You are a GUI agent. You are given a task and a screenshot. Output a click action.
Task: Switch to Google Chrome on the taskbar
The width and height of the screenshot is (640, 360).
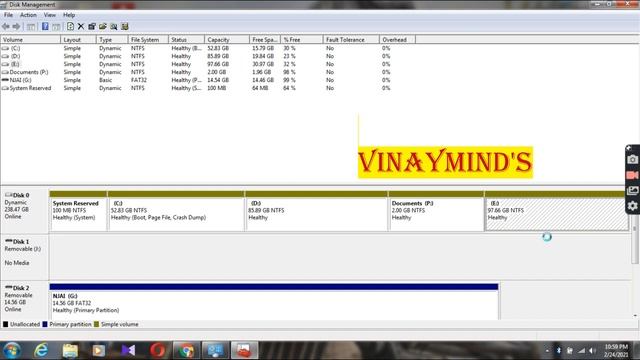click(187, 350)
